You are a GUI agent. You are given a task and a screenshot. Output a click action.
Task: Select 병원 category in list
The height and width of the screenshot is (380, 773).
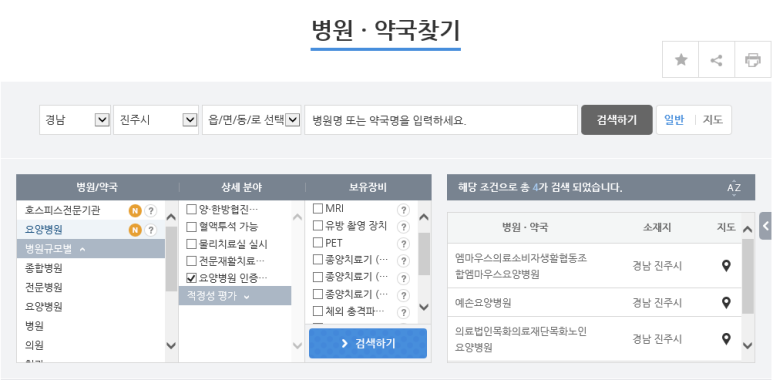35,326
